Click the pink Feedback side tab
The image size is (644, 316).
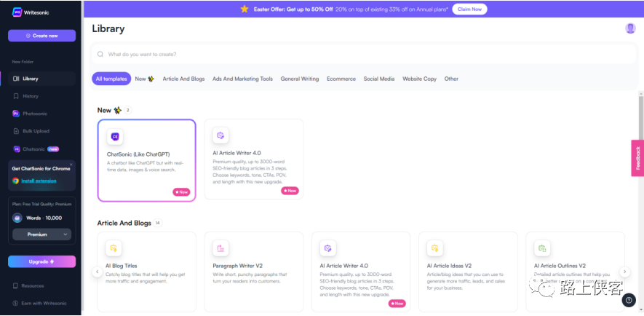tap(637, 158)
